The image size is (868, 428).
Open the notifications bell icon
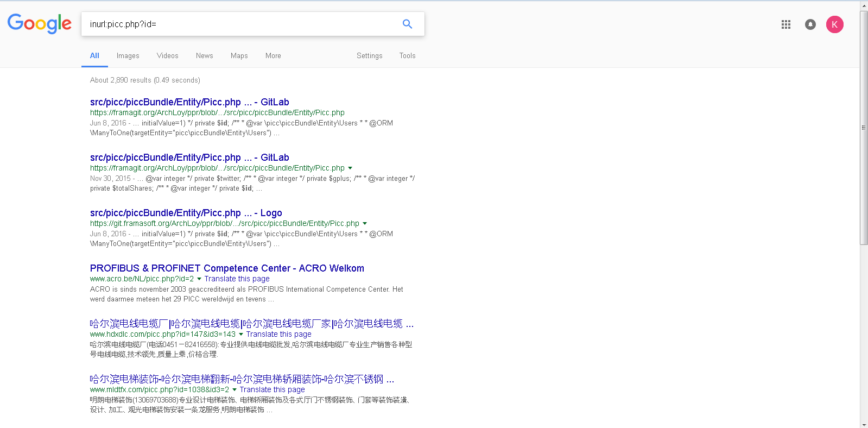(810, 24)
